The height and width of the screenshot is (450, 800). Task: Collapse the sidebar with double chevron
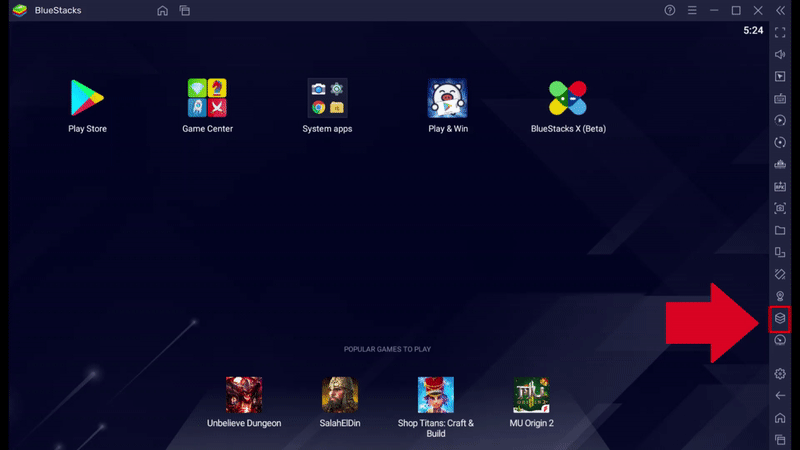point(780,10)
